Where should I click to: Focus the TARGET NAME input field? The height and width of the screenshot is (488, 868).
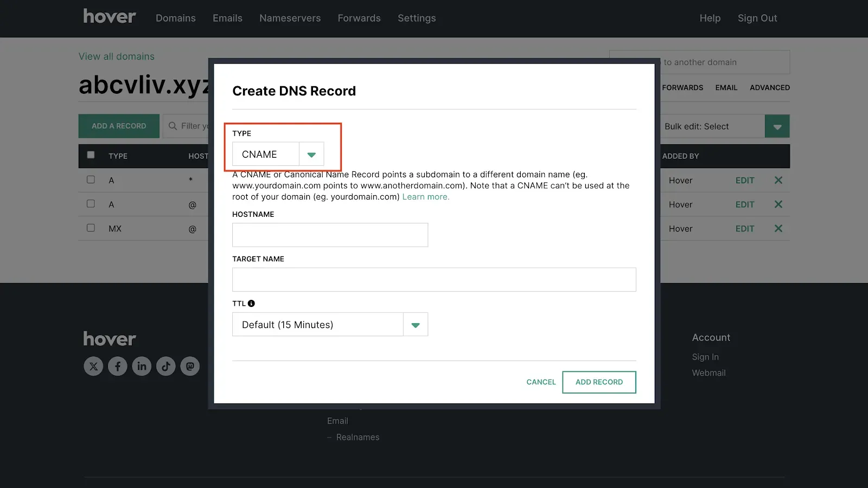point(434,280)
